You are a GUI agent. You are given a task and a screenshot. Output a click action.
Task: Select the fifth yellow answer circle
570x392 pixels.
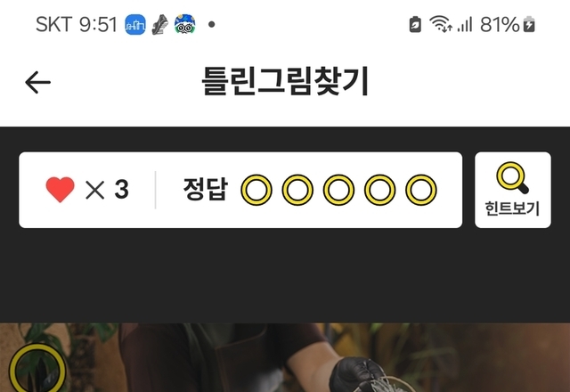(x=421, y=190)
